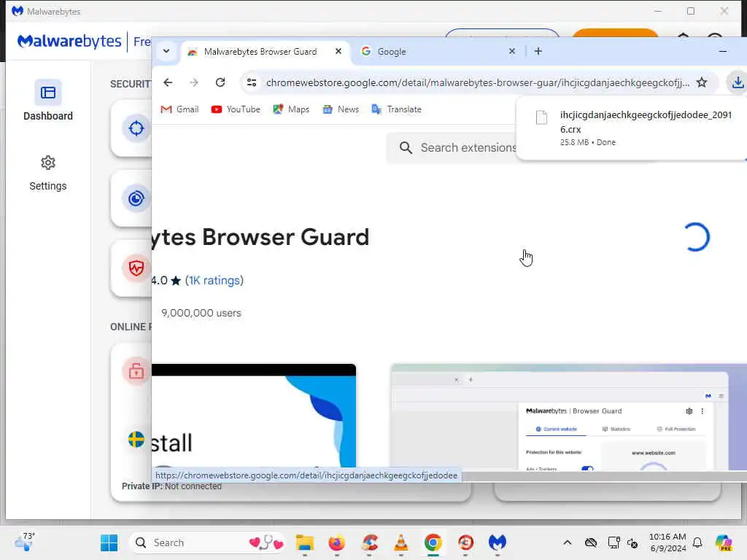This screenshot has height=560, width=747.
Task: Click the 9,000,000 users text
Action: tap(201, 313)
